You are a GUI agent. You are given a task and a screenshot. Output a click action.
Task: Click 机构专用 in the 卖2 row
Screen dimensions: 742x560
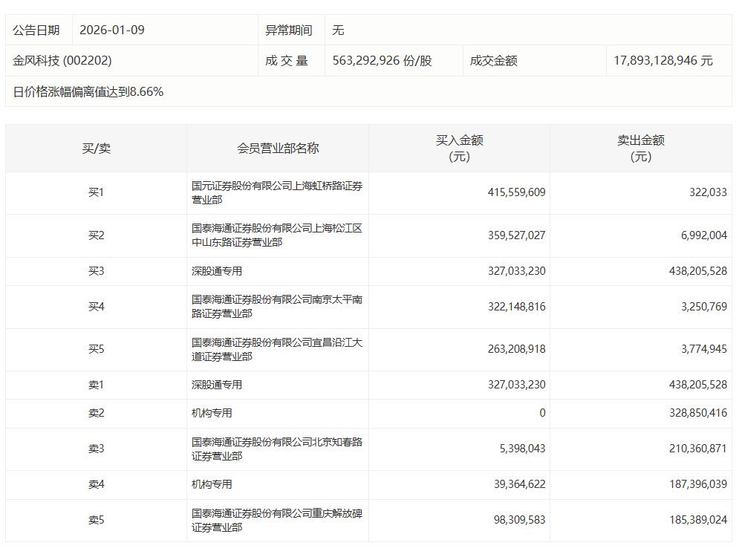(x=212, y=414)
